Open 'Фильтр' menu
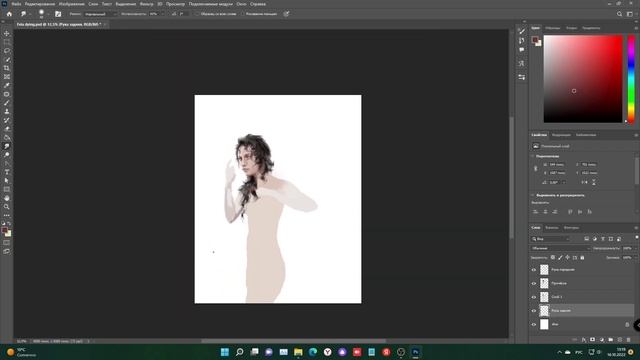 click(146, 4)
